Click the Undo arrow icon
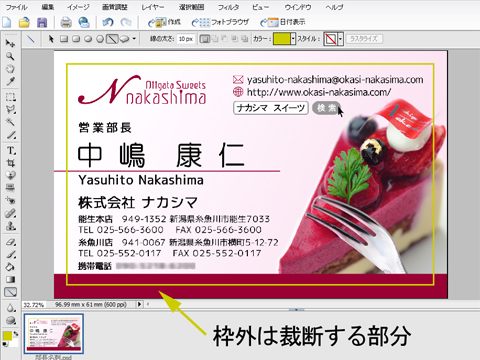This screenshot has height=360, width=480. pos(108,22)
